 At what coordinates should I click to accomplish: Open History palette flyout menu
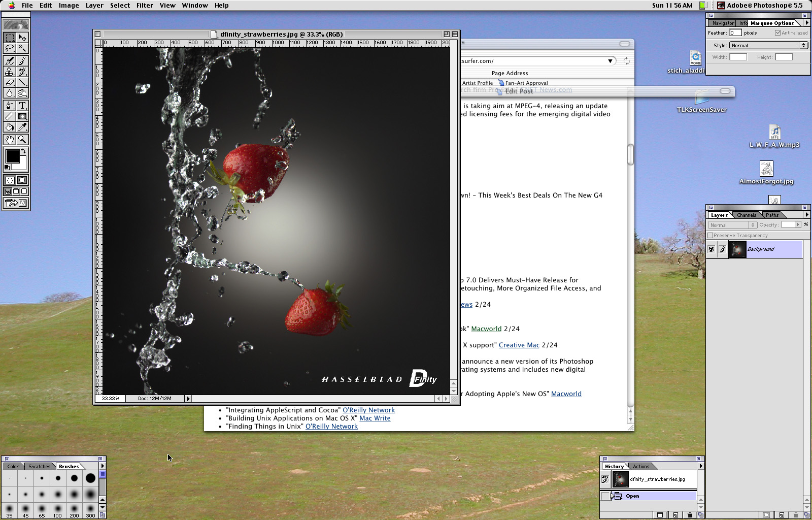pos(701,466)
